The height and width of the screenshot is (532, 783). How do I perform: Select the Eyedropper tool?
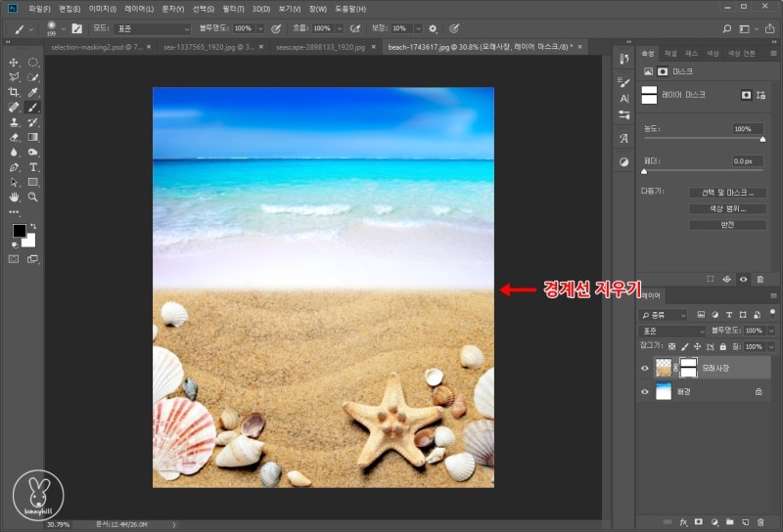point(33,92)
